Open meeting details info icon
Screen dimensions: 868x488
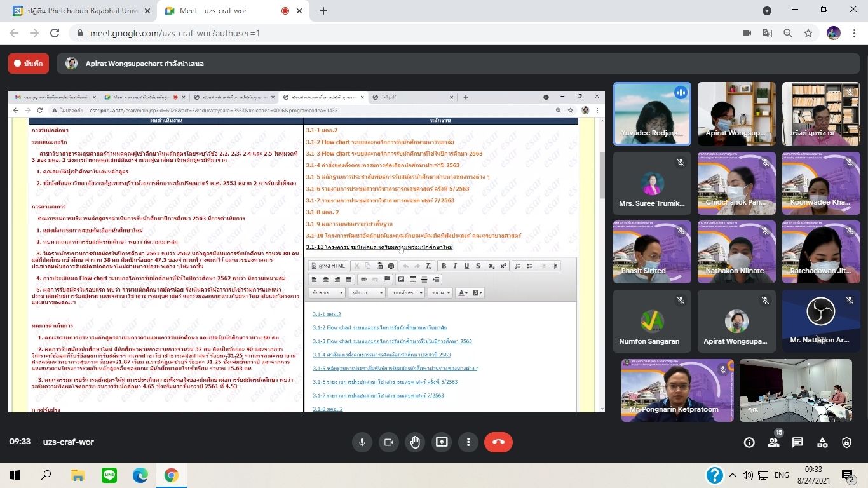tap(749, 443)
